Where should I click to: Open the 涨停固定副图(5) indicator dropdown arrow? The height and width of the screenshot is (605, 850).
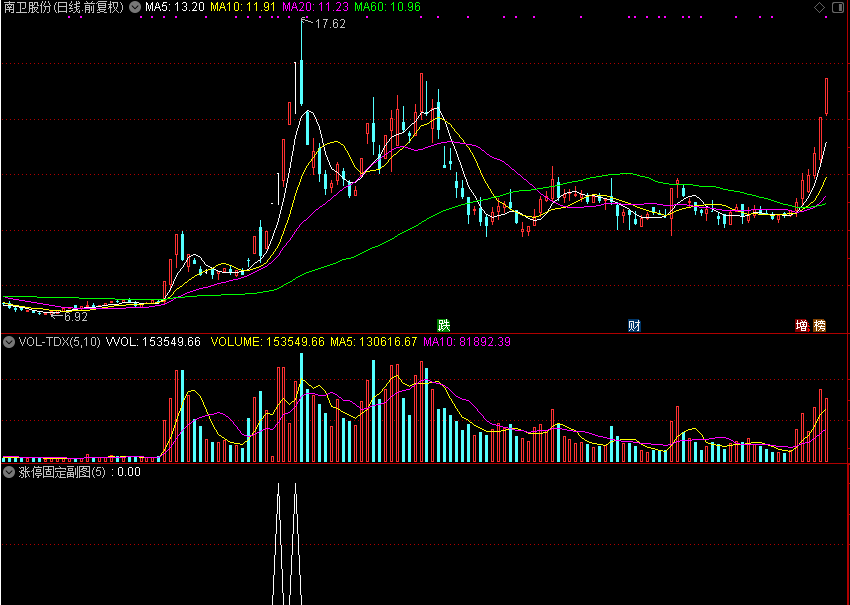click(x=9, y=472)
